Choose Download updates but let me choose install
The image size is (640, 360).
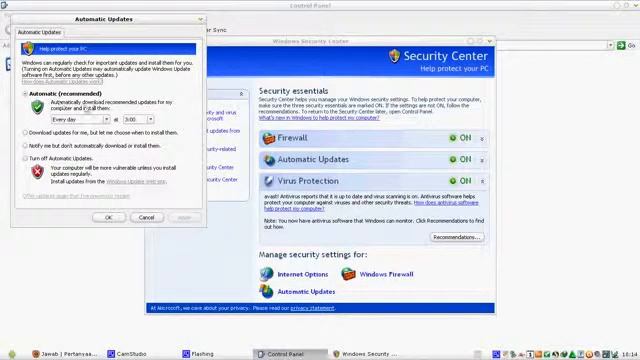tap(25, 133)
